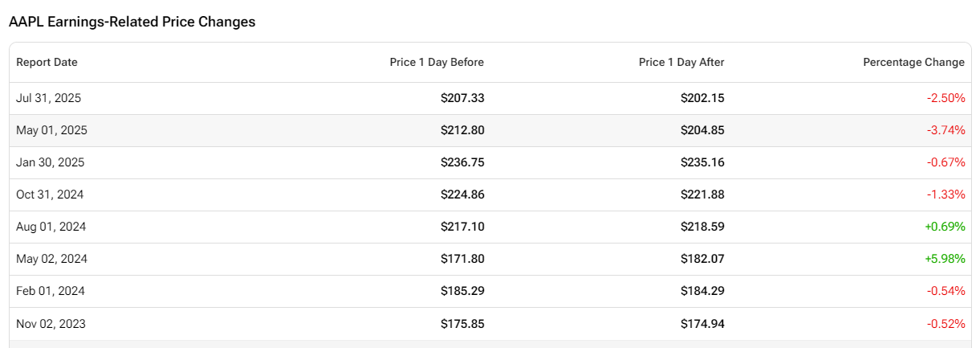Viewport: 980px width, 348px height.
Task: Click the Percentage Change column header
Action: click(913, 62)
